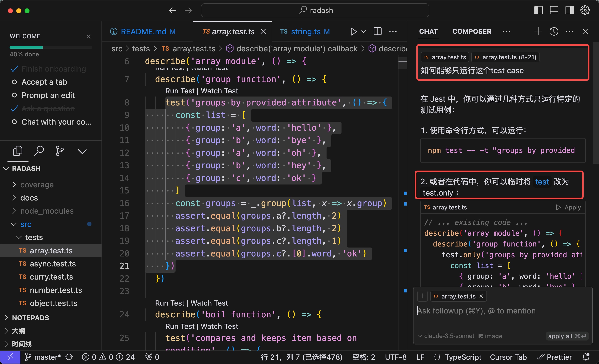Click the onboarding 40% progress bar

coord(51,47)
